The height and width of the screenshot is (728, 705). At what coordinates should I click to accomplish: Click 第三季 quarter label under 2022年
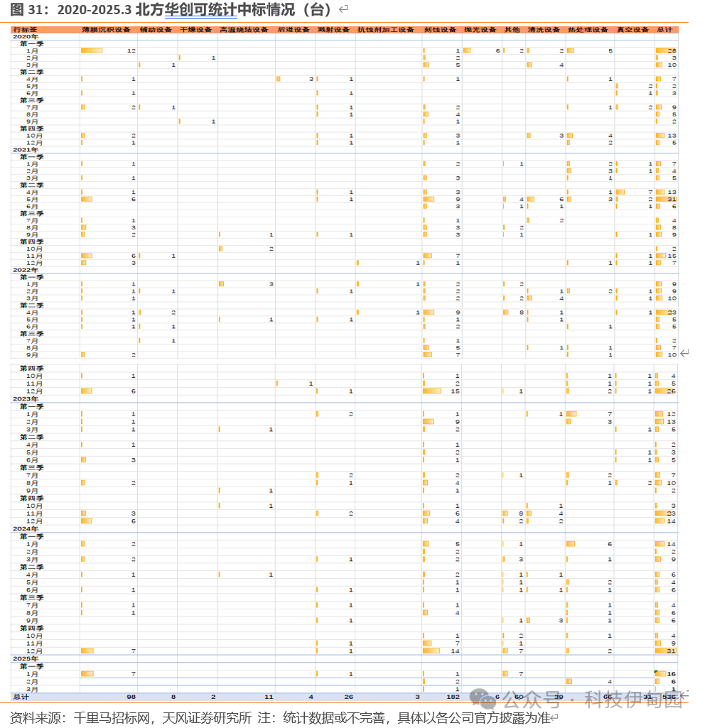pyautogui.click(x=31, y=334)
